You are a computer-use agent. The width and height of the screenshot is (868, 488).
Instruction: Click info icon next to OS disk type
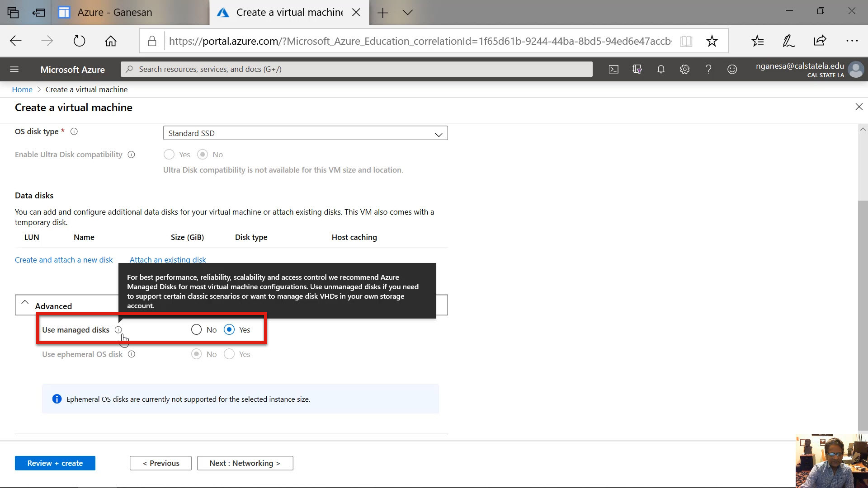[x=74, y=131]
